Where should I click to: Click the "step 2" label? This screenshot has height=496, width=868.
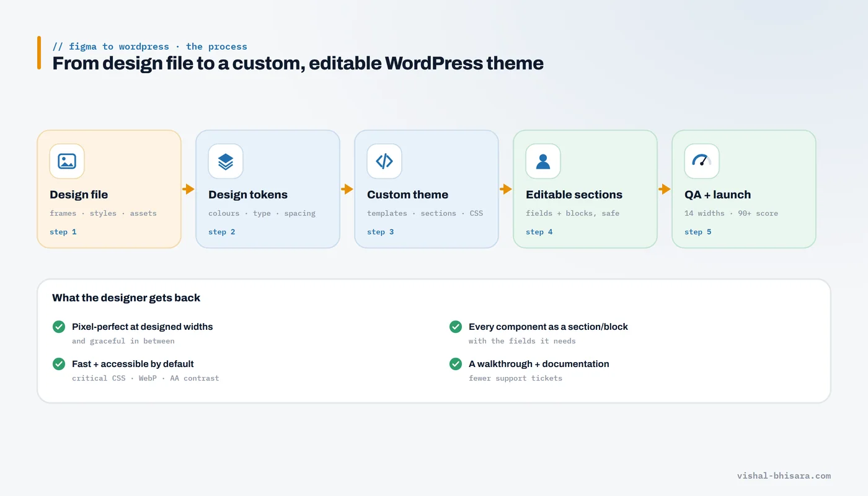pyautogui.click(x=222, y=232)
